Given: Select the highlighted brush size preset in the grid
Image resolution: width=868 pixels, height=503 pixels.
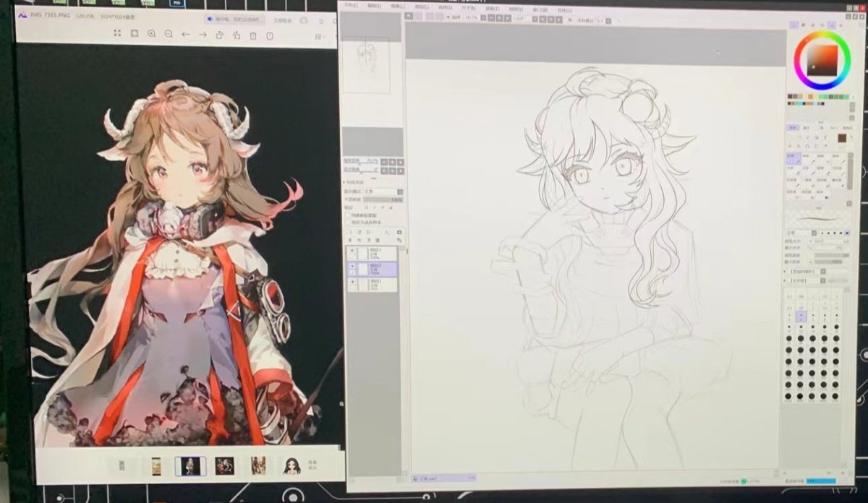Looking at the screenshot, I should click(x=800, y=316).
